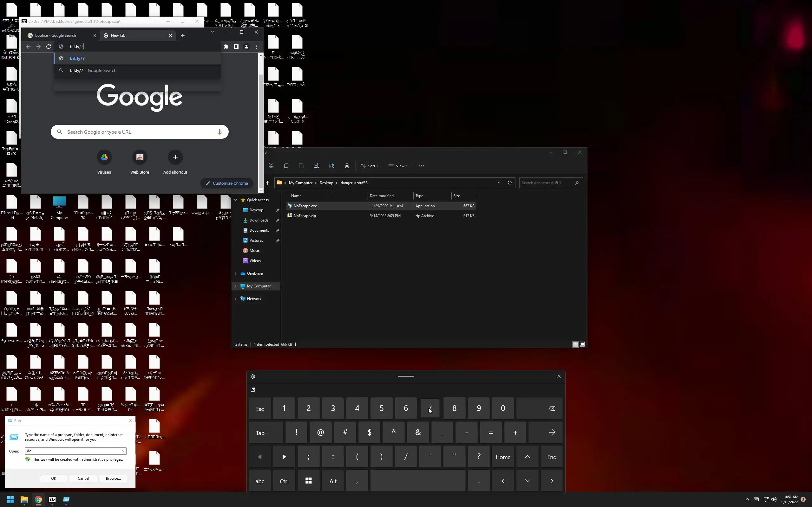Open Chrome Extensions puzzle icon
Viewport: 812px width, 507px height.
(x=226, y=47)
